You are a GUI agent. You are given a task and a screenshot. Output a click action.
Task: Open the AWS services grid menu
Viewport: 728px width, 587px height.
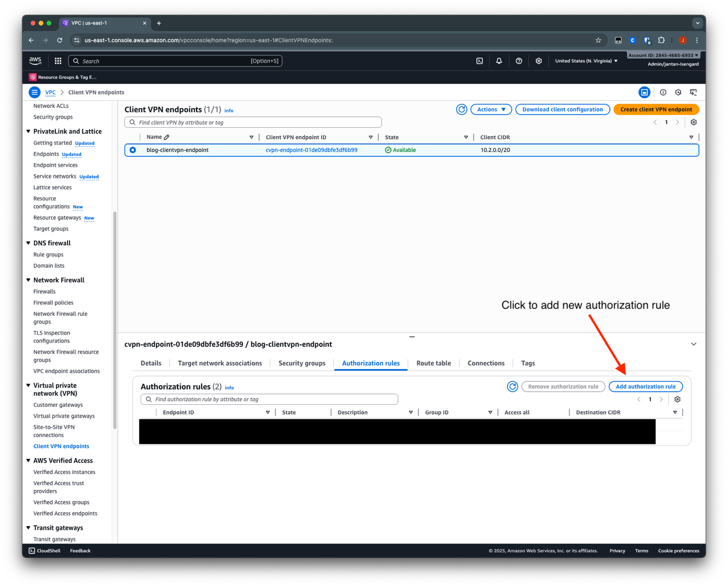(58, 61)
